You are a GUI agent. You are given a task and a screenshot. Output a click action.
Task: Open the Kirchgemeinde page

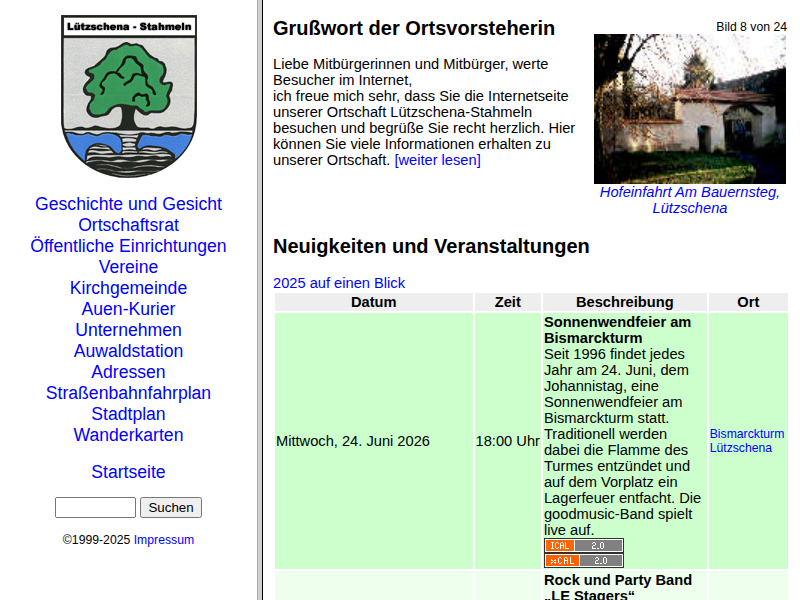pos(129,288)
